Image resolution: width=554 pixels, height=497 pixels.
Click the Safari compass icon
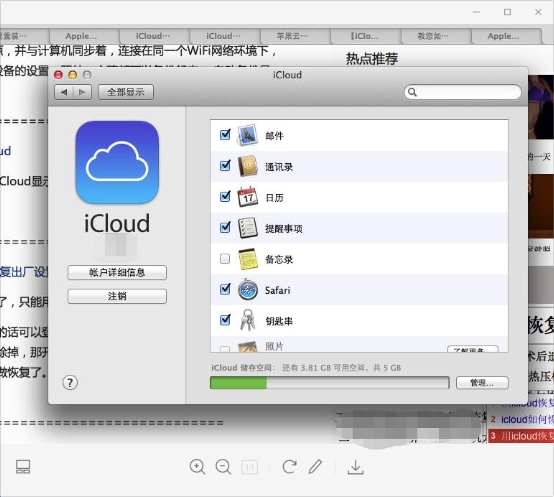[248, 290]
